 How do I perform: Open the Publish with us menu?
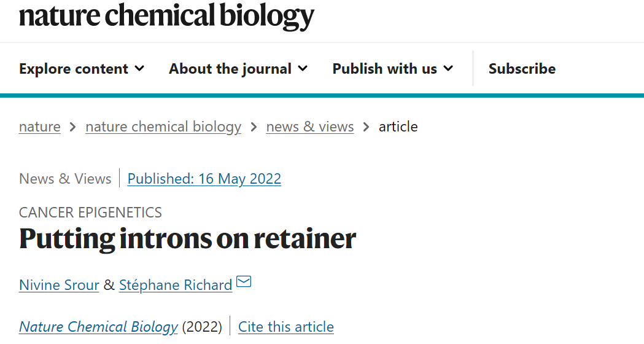tap(384, 69)
